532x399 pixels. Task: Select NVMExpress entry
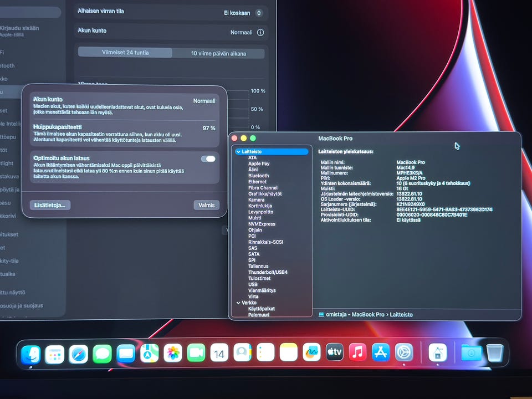tap(262, 224)
